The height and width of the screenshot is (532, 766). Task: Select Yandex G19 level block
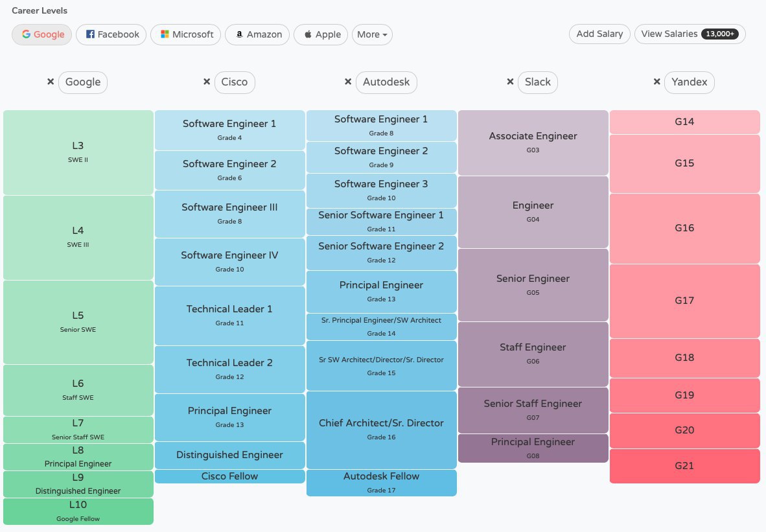click(x=685, y=395)
